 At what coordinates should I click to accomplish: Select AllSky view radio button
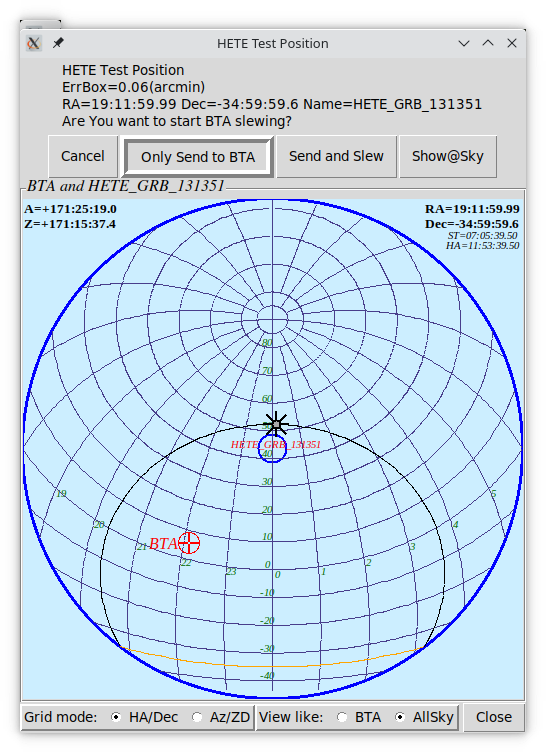coord(400,717)
